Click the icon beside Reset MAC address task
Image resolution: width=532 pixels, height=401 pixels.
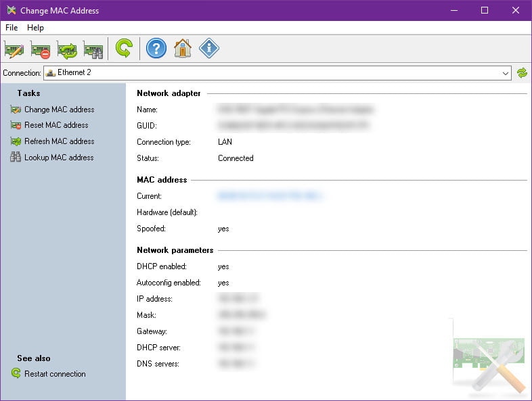click(16, 125)
